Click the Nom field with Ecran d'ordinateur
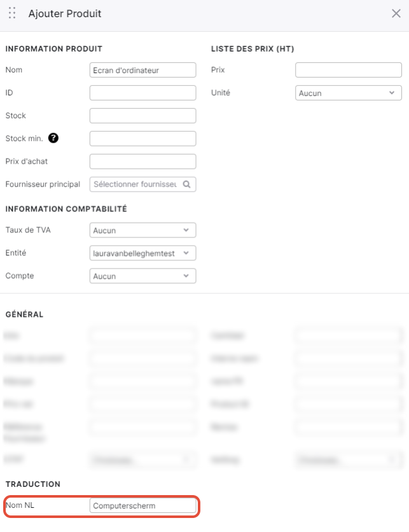This screenshot has height=532, width=409. [142, 70]
